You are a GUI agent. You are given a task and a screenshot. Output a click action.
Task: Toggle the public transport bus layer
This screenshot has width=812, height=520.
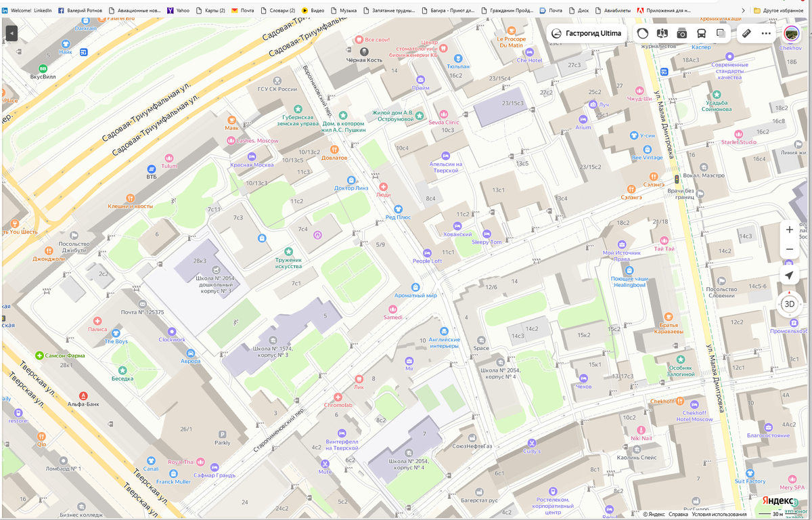702,33
